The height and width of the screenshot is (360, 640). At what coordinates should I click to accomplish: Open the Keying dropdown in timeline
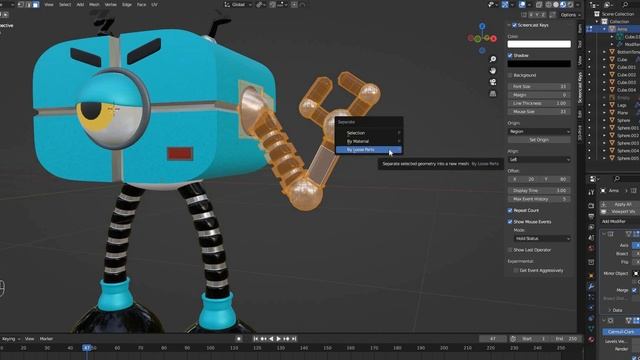(11, 339)
